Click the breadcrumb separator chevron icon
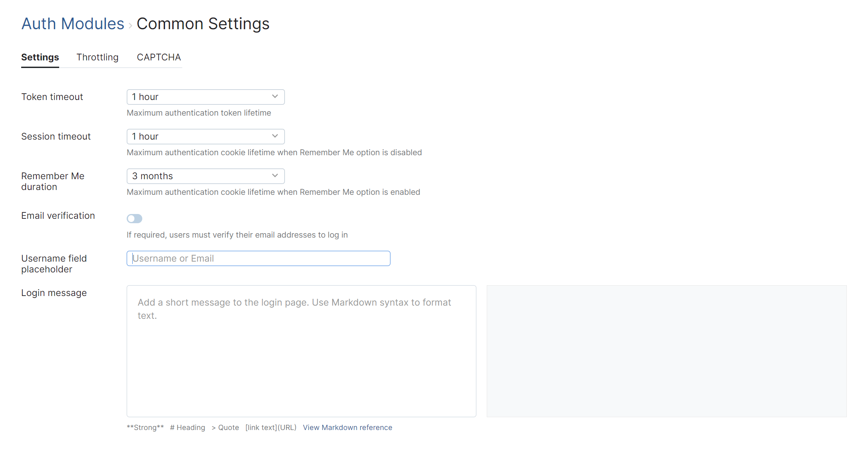Viewport: 868px width, 462px height. 130,26
